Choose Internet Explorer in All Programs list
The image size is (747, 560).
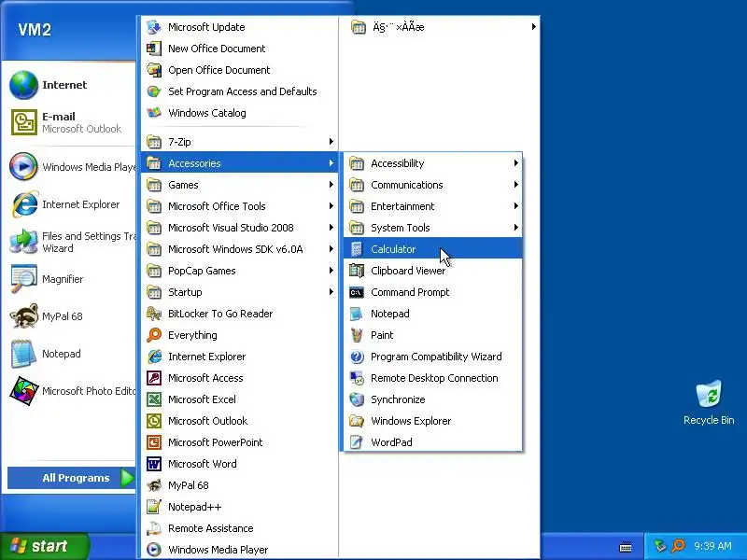pyautogui.click(x=240, y=357)
